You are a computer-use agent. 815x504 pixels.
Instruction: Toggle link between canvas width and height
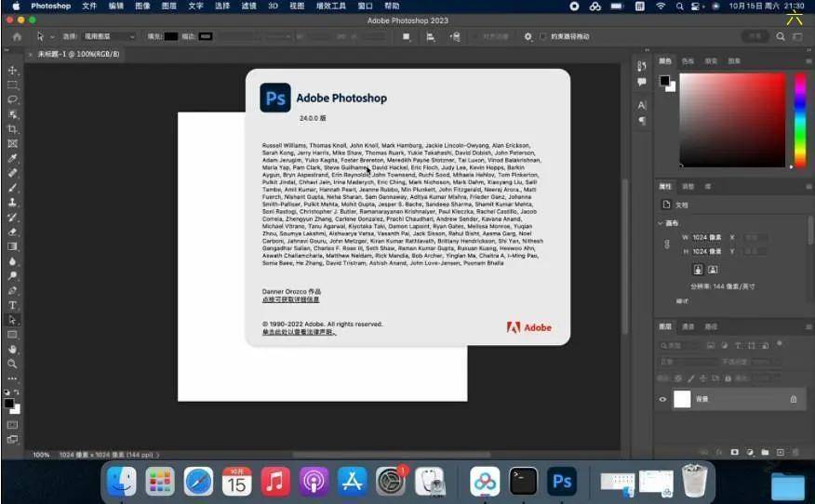click(667, 245)
